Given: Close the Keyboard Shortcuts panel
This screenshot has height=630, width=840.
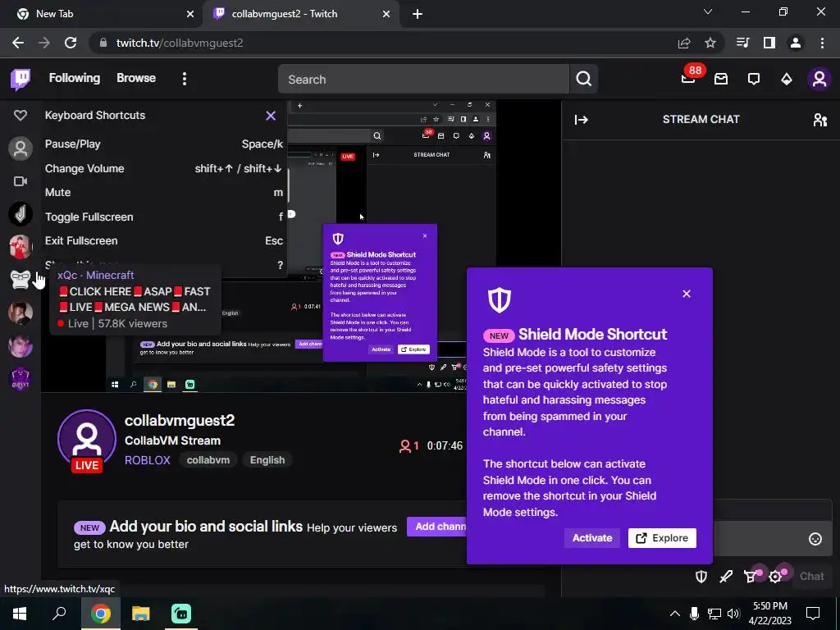Looking at the screenshot, I should (x=271, y=116).
